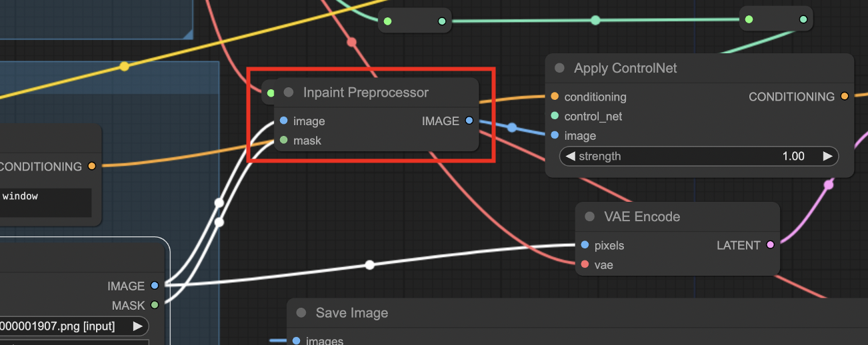Collapse the Apply ControlNet node

coord(559,69)
